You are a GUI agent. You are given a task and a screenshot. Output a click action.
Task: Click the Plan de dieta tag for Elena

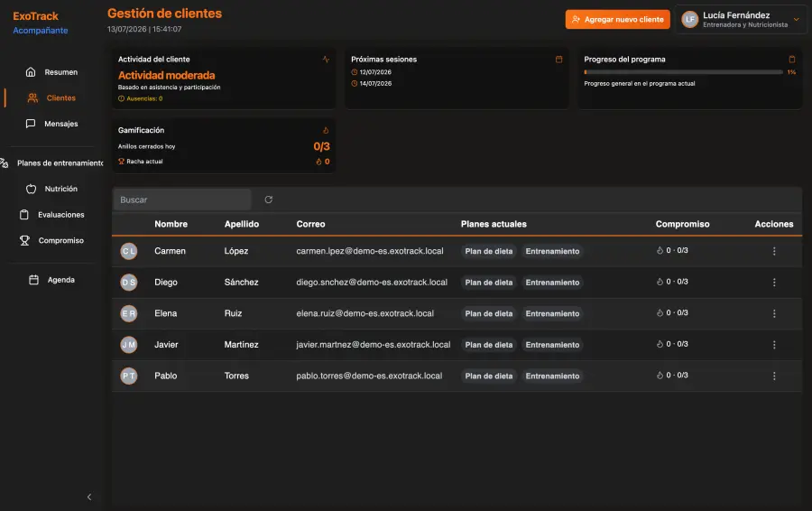(488, 313)
